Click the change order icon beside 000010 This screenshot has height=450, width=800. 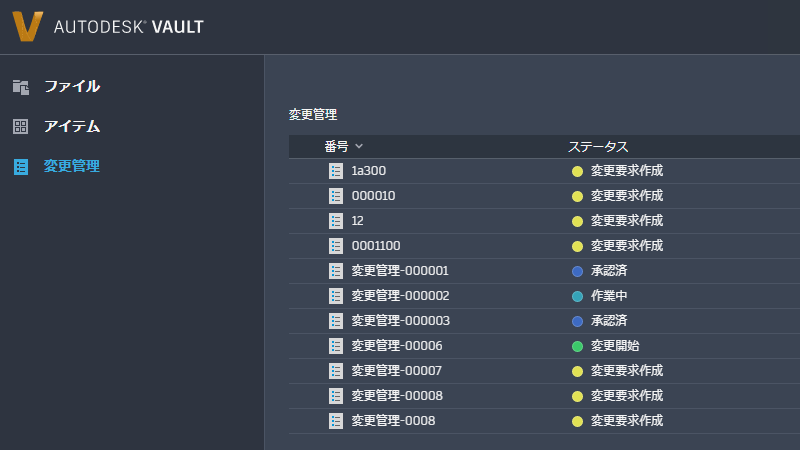[336, 196]
